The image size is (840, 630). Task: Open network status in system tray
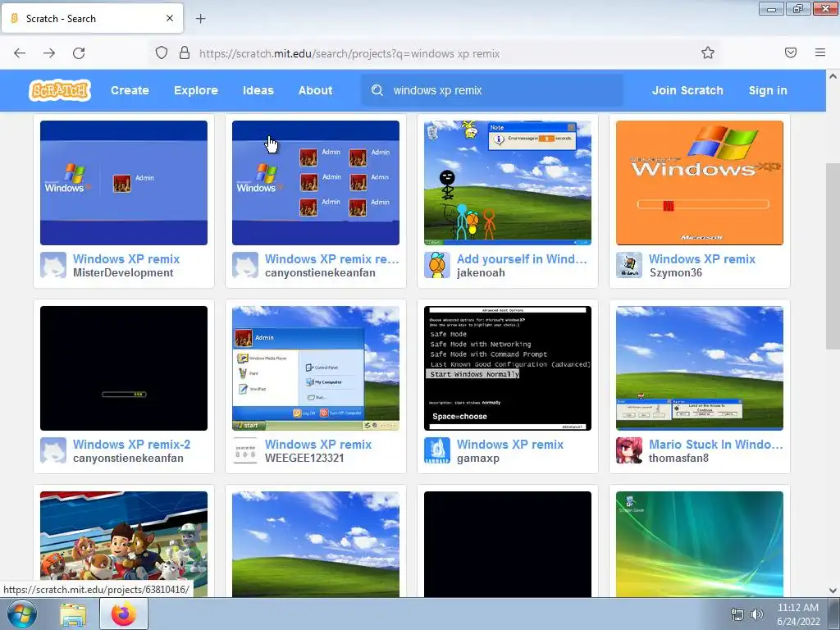pos(737,614)
